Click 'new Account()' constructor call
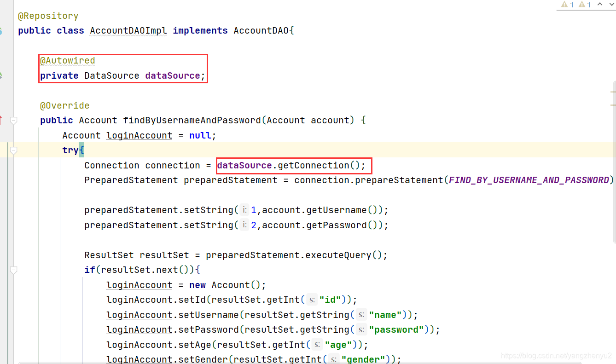 coord(225,285)
